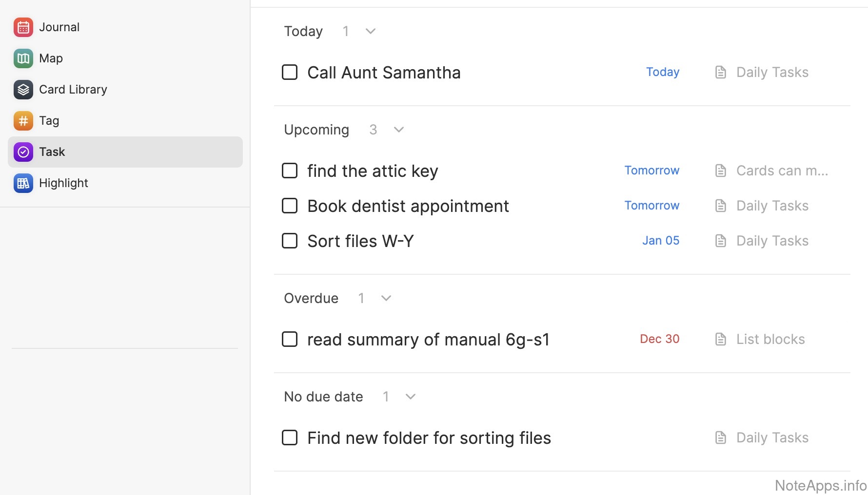Image resolution: width=868 pixels, height=495 pixels.
Task: Open Daily Tasks link for Sort files W-Y
Action: click(x=772, y=241)
